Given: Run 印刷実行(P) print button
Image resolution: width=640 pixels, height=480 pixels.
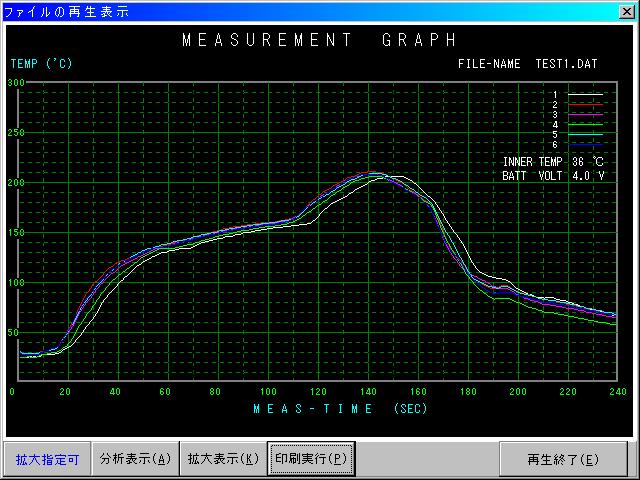Looking at the screenshot, I should (x=311, y=459).
